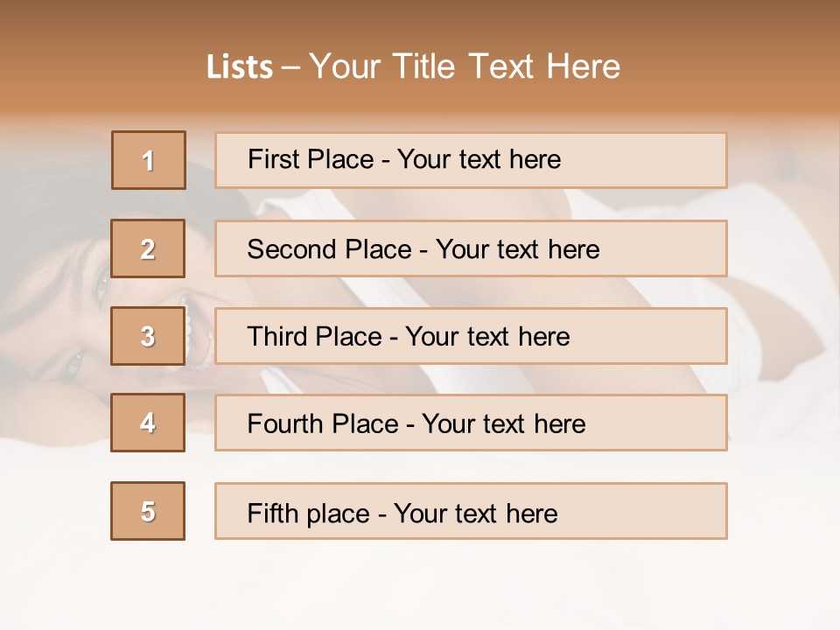Click 'Your text here' in the First Place row
The image size is (840, 630).
click(x=479, y=159)
